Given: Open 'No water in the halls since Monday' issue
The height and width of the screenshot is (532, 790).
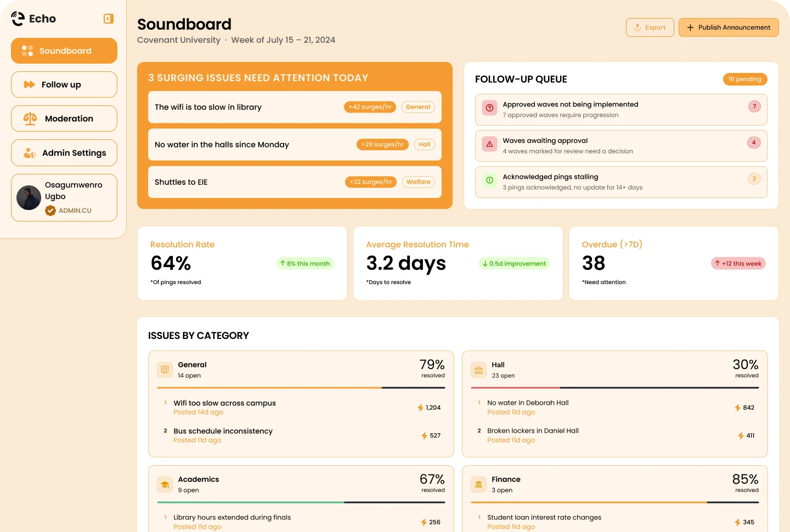Looking at the screenshot, I should (x=295, y=144).
